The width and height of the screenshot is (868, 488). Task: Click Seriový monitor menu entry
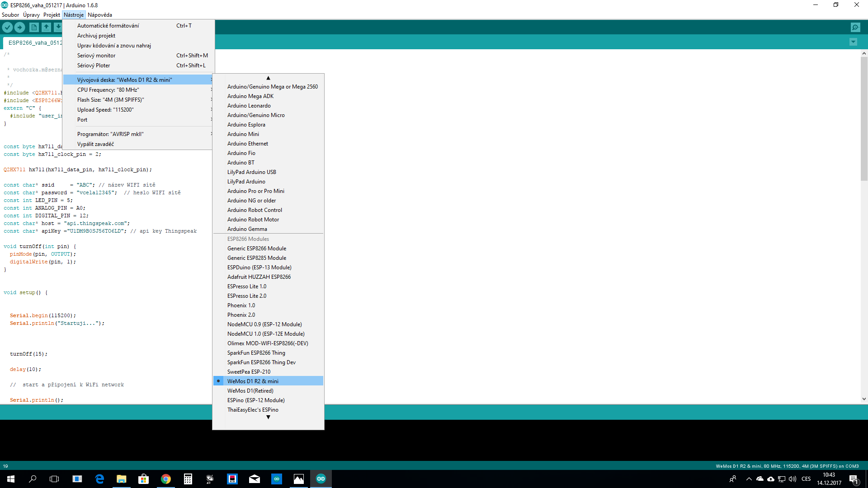click(x=96, y=56)
